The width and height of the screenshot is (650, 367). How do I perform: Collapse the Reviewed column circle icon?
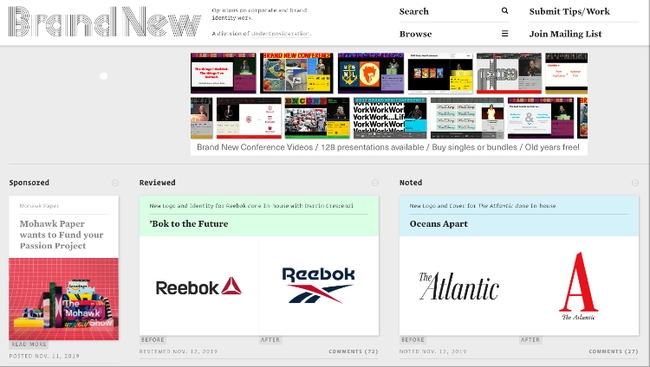(x=375, y=182)
